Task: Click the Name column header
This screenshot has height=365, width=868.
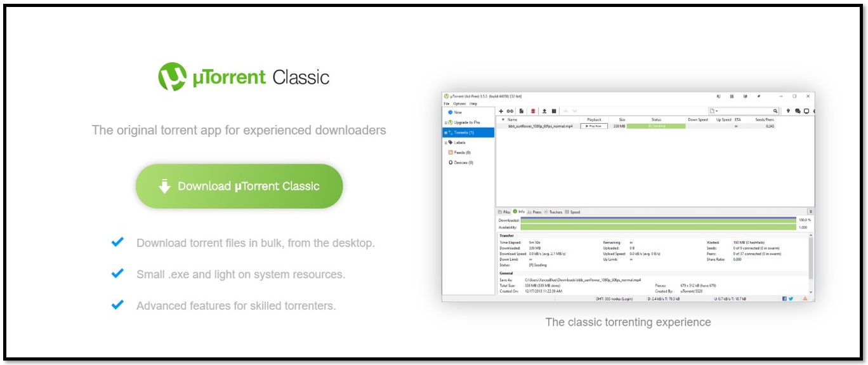Action: point(512,119)
